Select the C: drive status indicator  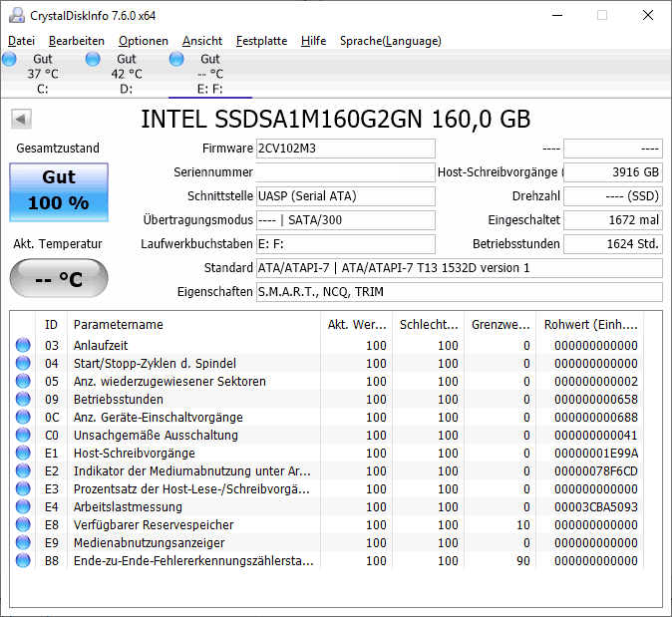(9, 59)
